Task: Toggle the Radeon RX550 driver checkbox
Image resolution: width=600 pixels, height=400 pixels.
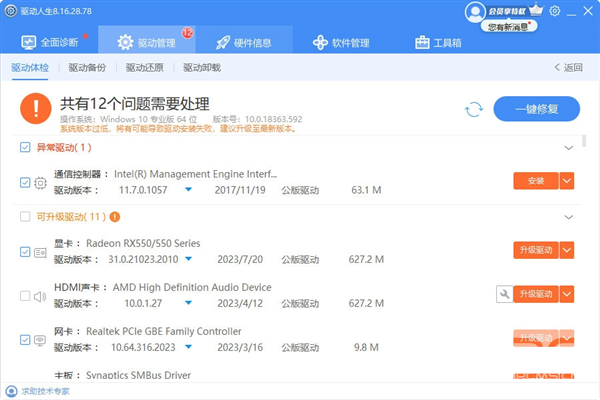Action: click(25, 252)
